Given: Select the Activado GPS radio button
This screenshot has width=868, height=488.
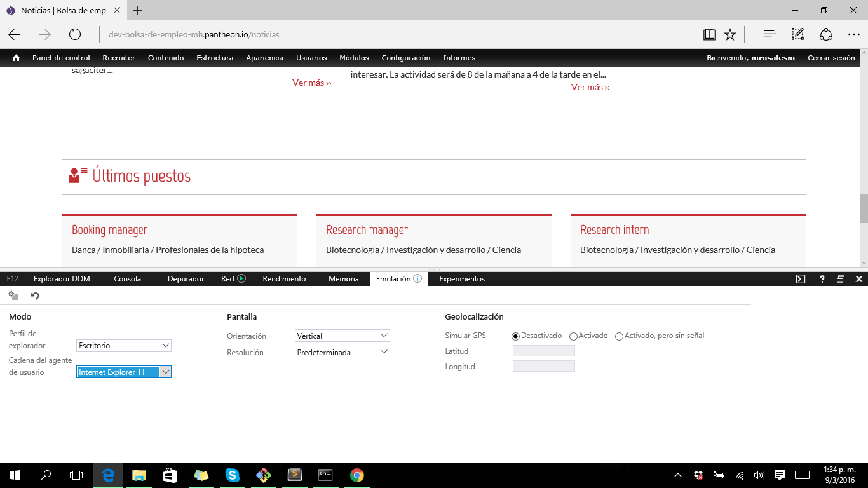Looking at the screenshot, I should coord(573,336).
